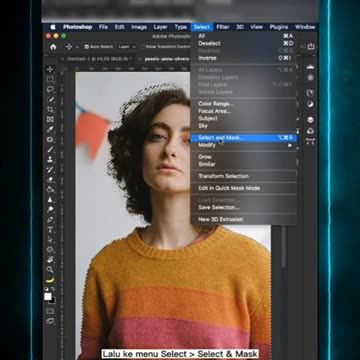The width and height of the screenshot is (360, 360).
Task: Switch to the Untitled-1 document tab
Action: pyautogui.click(x=99, y=59)
